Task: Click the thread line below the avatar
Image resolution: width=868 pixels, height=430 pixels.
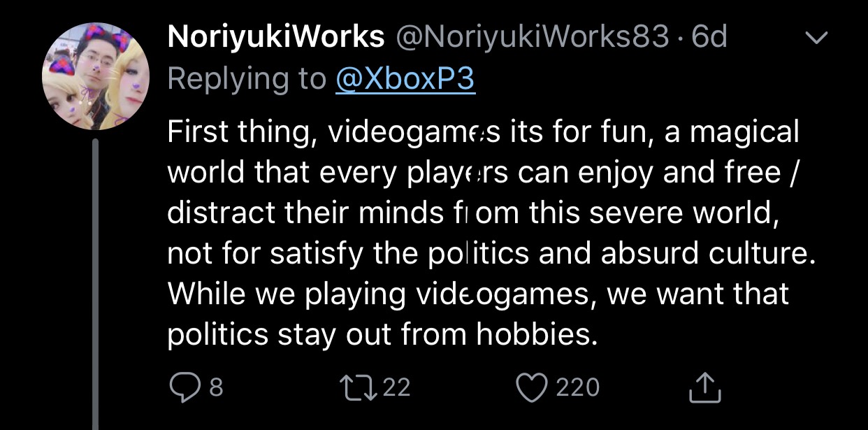Action: (x=96, y=280)
